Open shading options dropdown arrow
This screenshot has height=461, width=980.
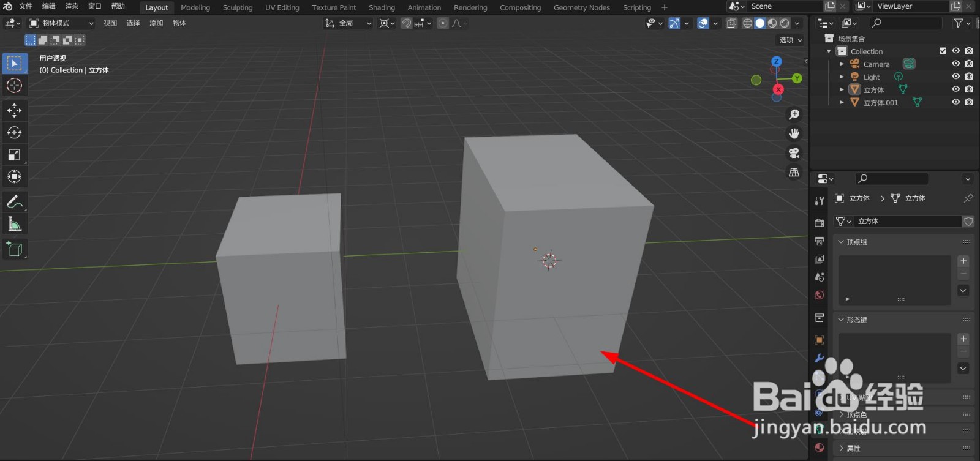(x=797, y=23)
